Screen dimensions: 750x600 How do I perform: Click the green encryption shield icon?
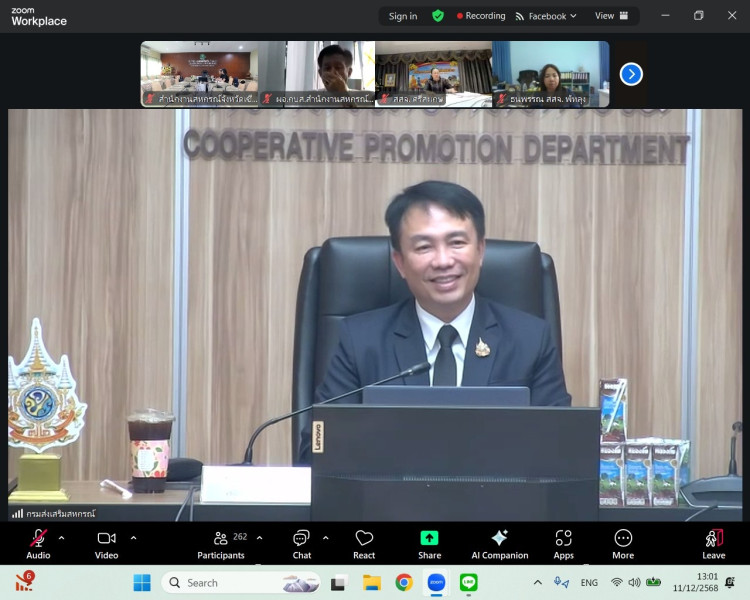[x=438, y=16]
